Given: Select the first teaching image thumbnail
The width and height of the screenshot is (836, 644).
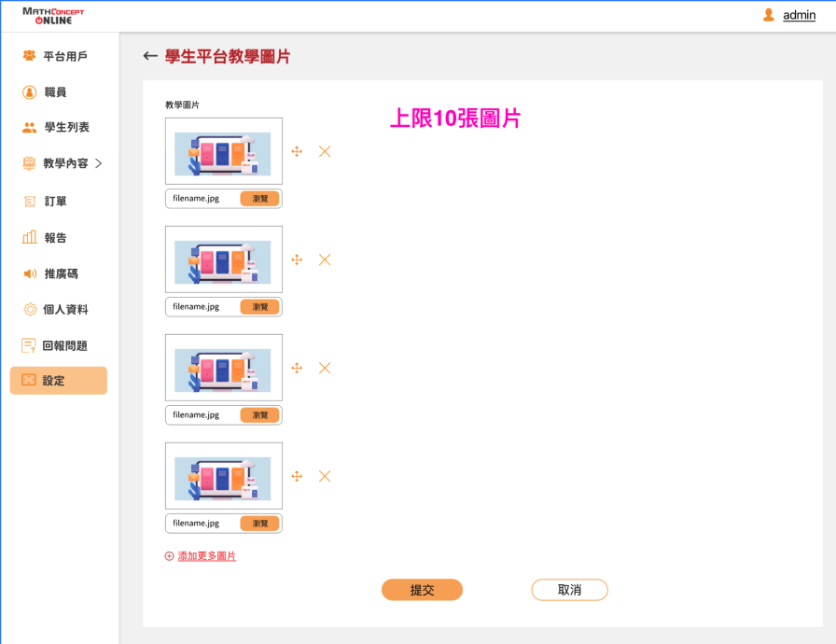Looking at the screenshot, I should coord(223,151).
